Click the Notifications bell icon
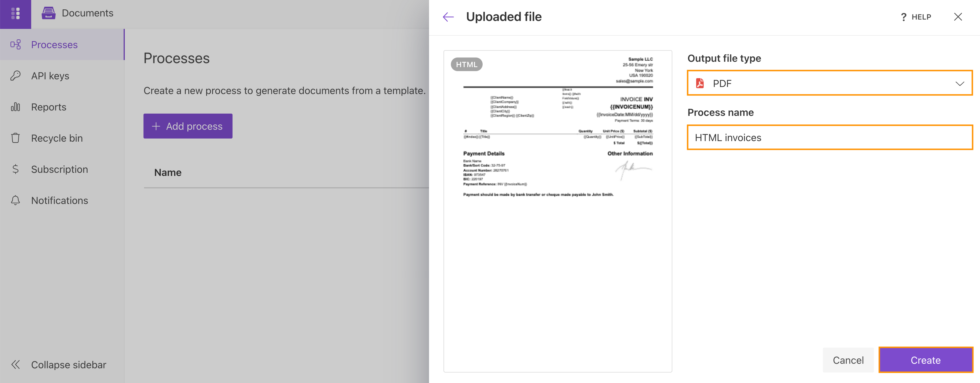The height and width of the screenshot is (383, 980). click(16, 200)
